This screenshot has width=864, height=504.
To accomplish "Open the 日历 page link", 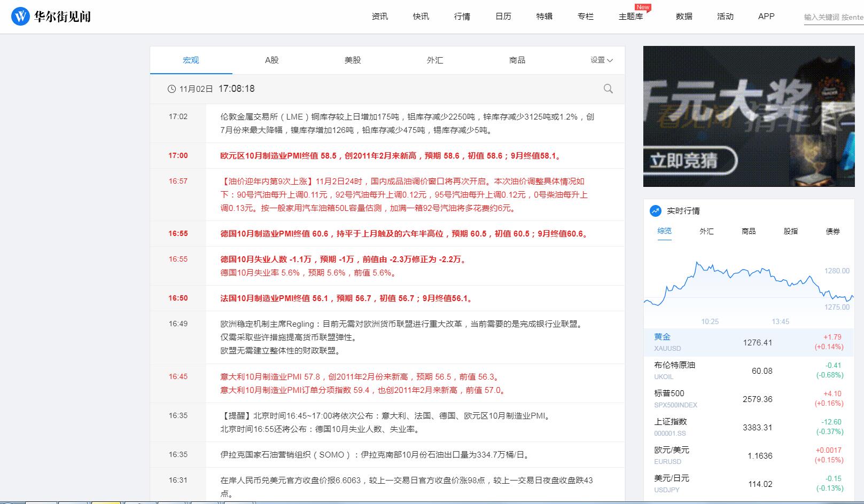I will (503, 17).
